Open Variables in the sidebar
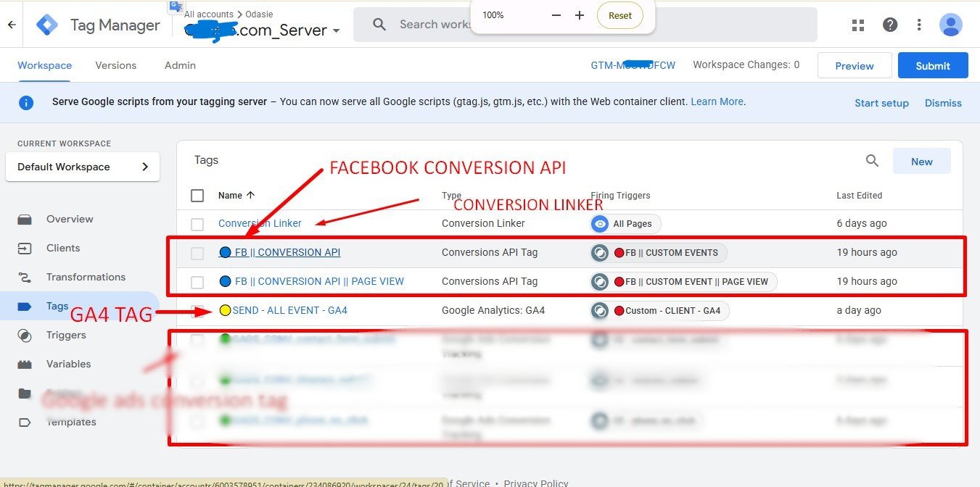The width and height of the screenshot is (980, 487). point(69,364)
